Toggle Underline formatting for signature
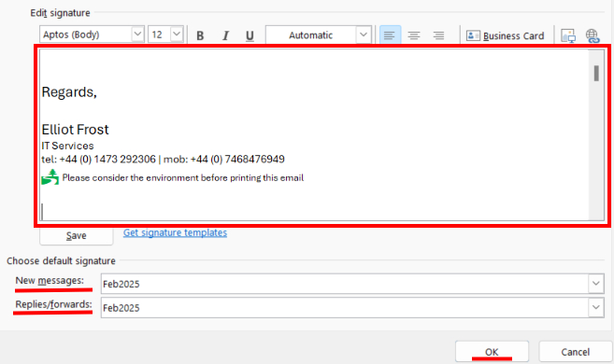Screen dimensions: 614x364 [250, 35]
